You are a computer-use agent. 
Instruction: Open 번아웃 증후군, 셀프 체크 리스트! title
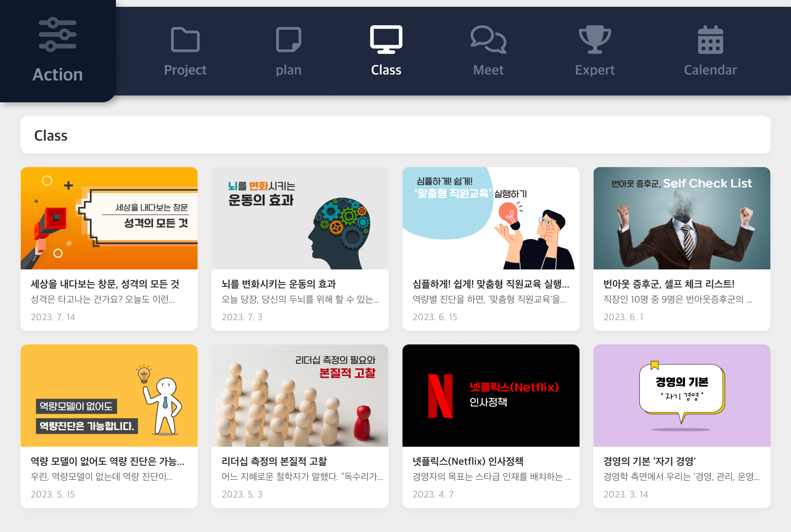point(669,284)
